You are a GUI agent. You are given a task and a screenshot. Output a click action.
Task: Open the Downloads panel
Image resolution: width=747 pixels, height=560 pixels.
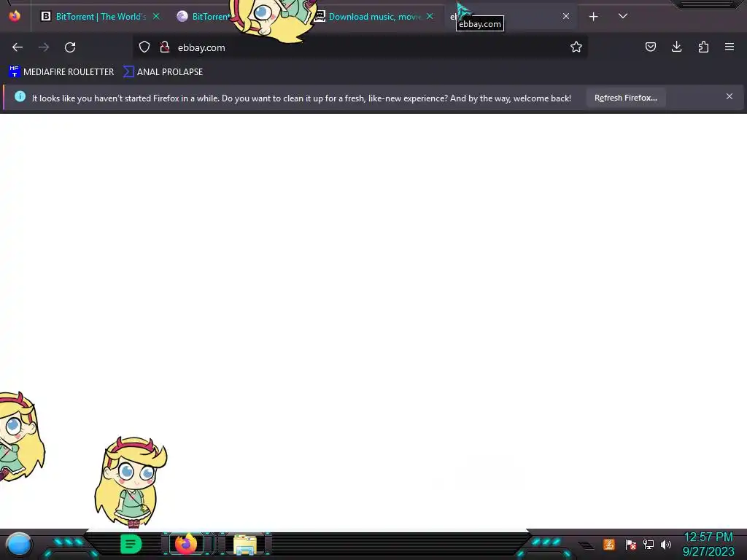coord(676,47)
